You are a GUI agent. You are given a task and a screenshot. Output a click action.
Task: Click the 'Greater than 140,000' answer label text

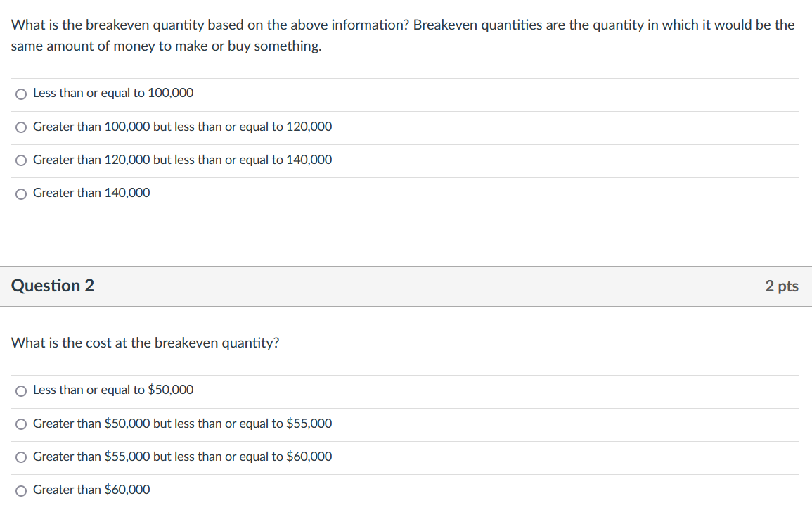pos(91,193)
